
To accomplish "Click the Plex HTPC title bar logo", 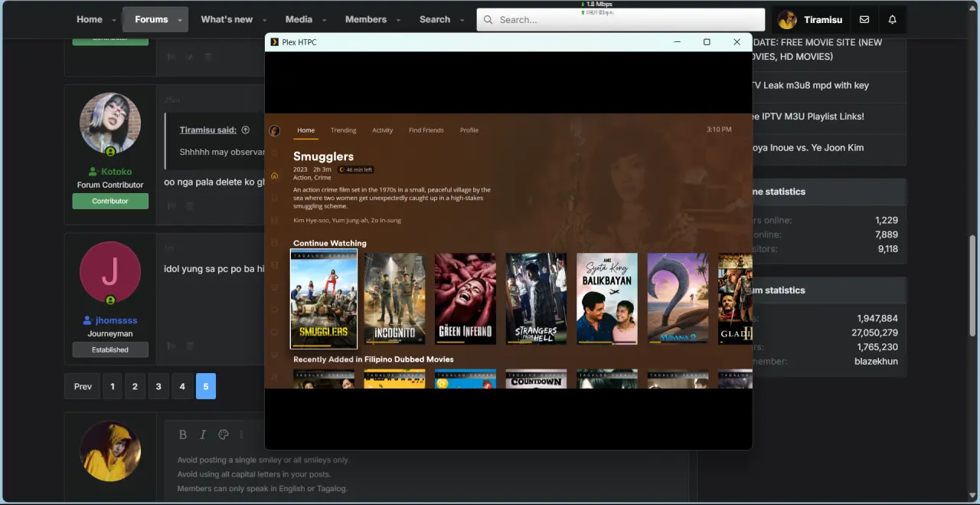I will coord(275,42).
